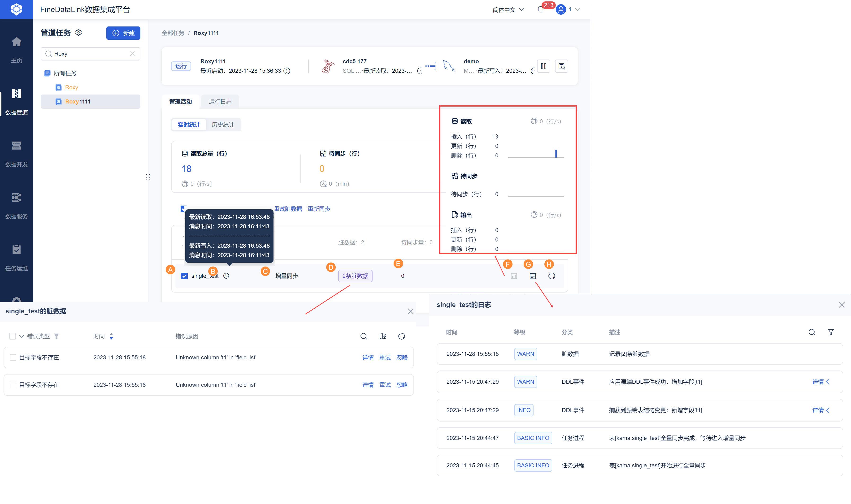This screenshot has width=851, height=504.
Task: Click single_test resync refresh icon
Action: pos(551,276)
